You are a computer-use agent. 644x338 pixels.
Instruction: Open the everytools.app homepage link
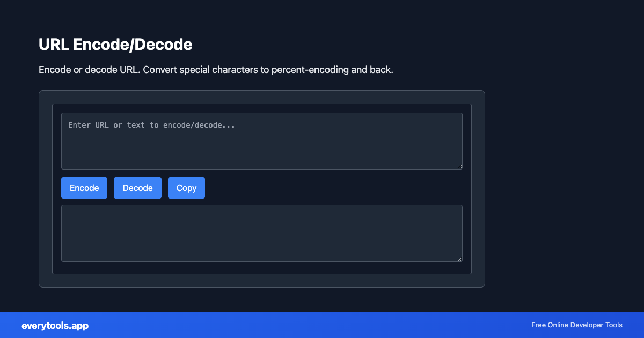coord(55,325)
